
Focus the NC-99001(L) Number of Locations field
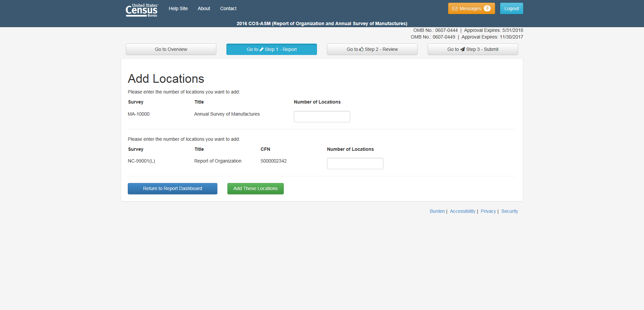tap(355, 164)
